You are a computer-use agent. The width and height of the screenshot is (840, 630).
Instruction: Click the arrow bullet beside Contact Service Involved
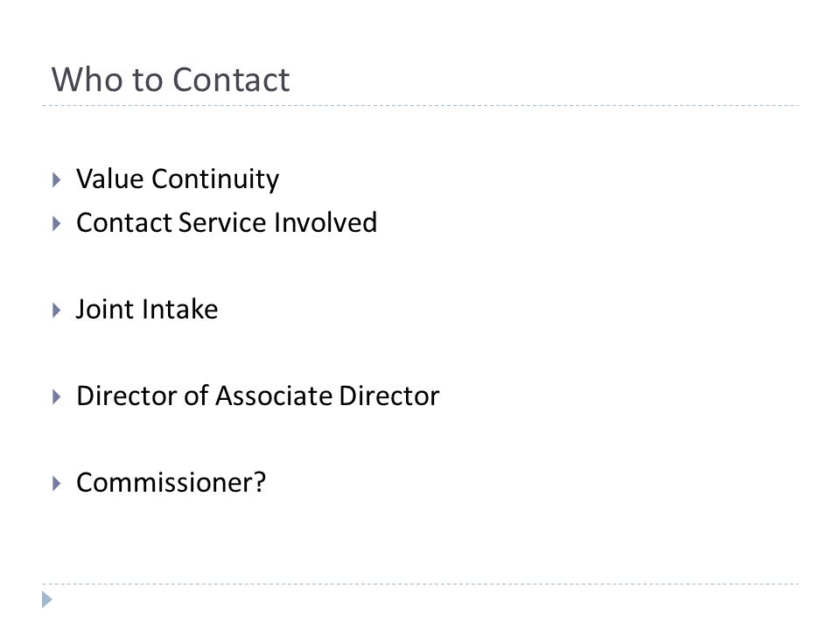pos(57,223)
